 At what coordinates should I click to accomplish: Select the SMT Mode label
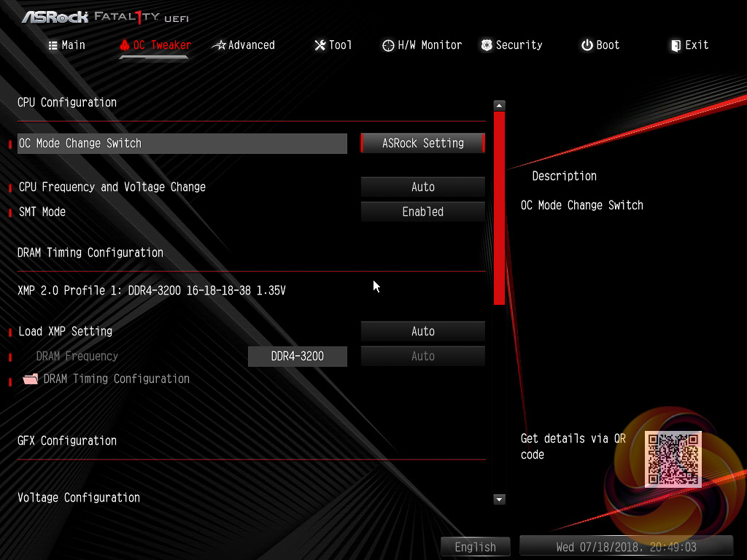click(42, 212)
